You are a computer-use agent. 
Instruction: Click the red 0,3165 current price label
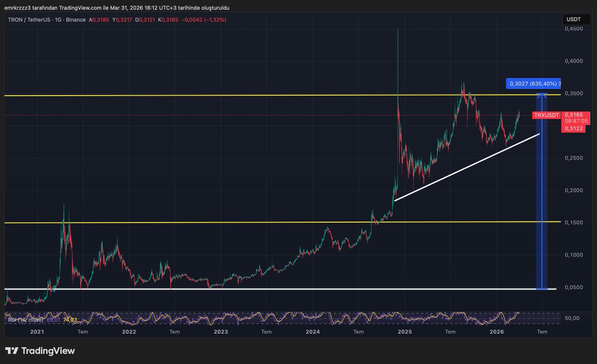pos(573,115)
